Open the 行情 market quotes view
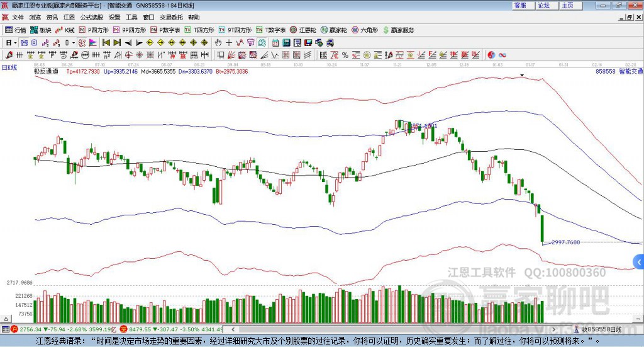644x347 pixels. [x=15, y=30]
